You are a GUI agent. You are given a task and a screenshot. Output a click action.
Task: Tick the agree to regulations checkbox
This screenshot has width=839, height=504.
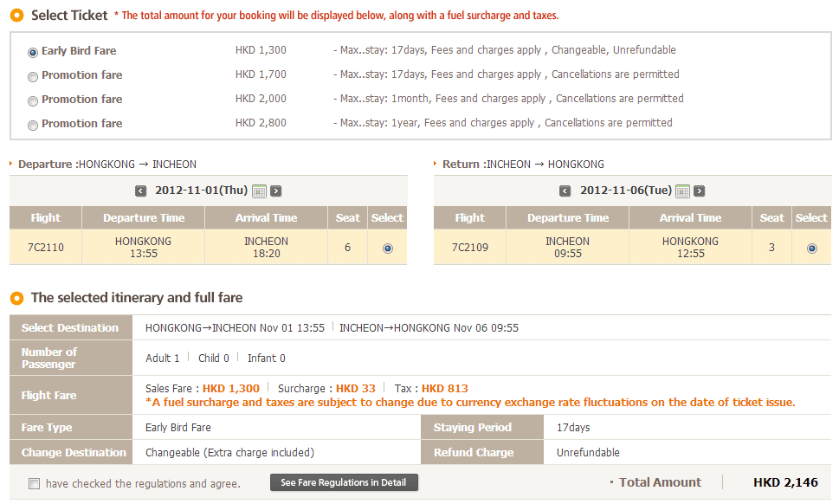click(34, 483)
